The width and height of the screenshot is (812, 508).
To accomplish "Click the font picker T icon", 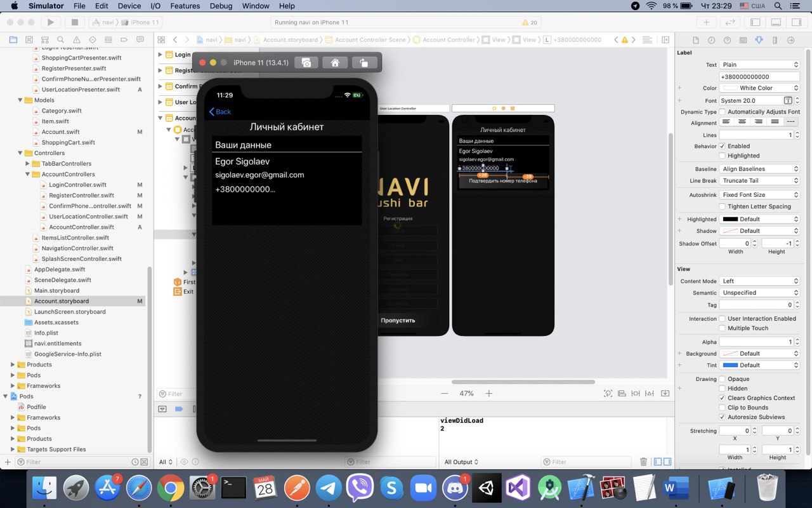I will (x=788, y=100).
